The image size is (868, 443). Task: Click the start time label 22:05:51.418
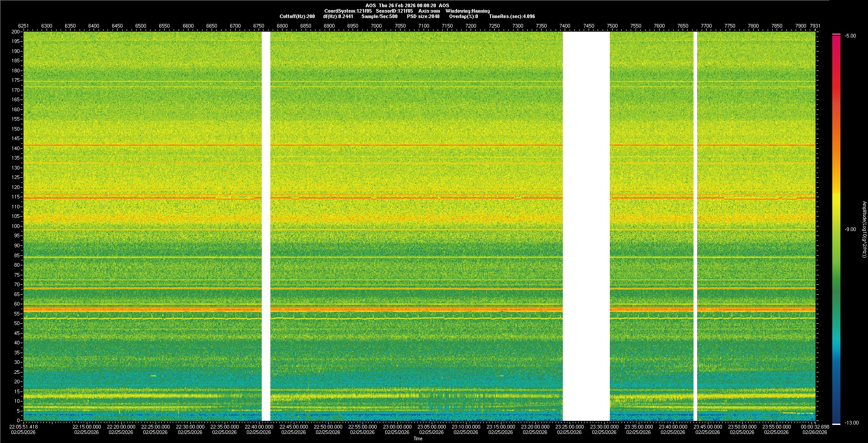(x=24, y=427)
